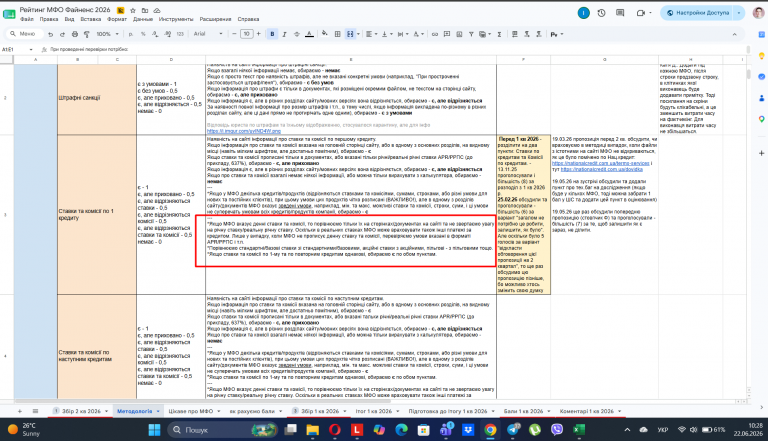Click the paint format roller icon
Image resolution: width=768 pixels, height=441 pixels.
87,34
